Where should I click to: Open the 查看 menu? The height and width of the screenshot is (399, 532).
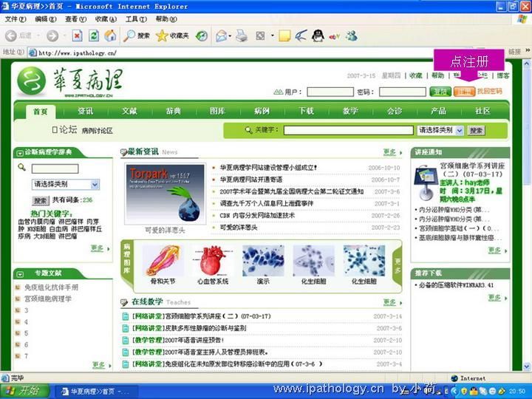point(75,19)
